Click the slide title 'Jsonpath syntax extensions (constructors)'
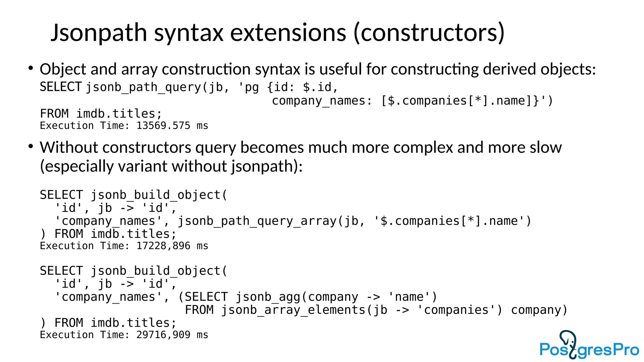Screen dimensions: 644x362 (x=278, y=33)
